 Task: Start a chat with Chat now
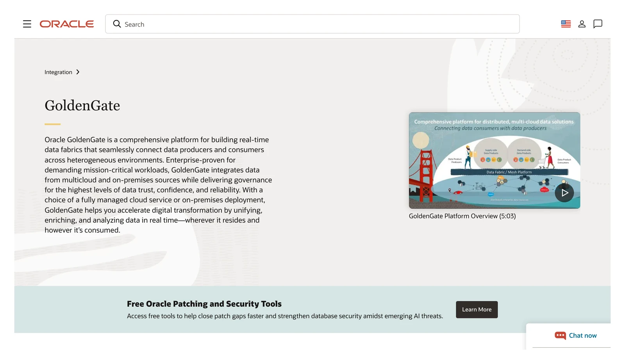583,336
